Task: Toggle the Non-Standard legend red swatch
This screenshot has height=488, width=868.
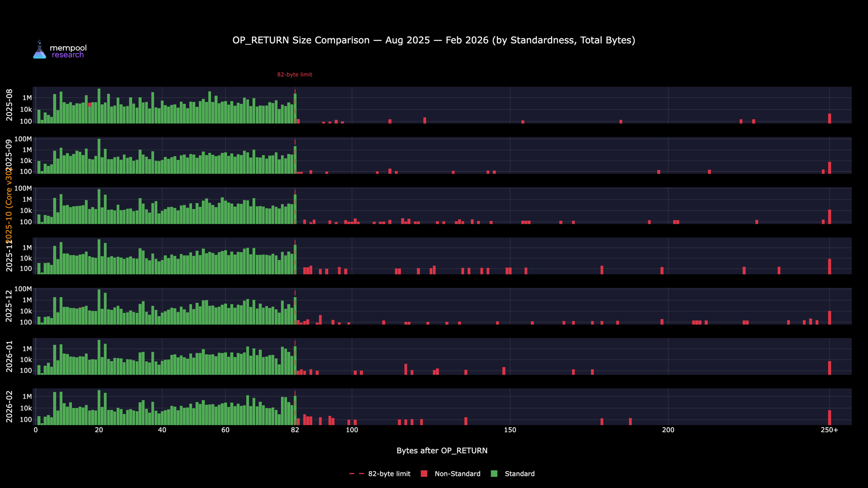Action: pos(424,474)
